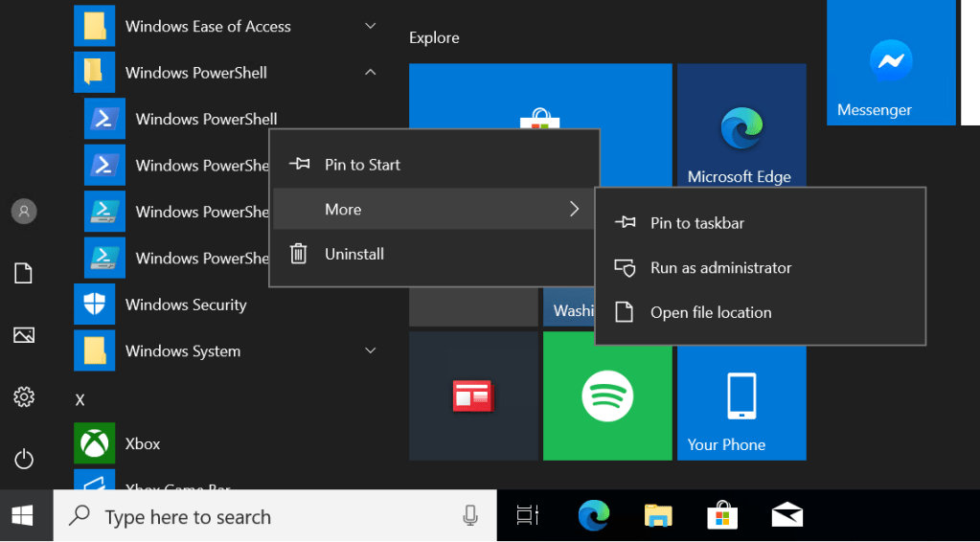Click the red News tile
Screen dimensions: 980x542
pyautogui.click(x=472, y=395)
